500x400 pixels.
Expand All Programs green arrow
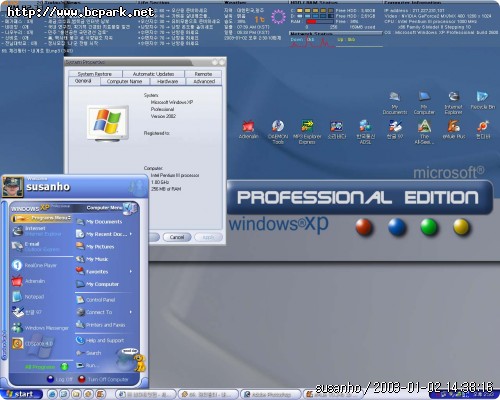[64, 367]
